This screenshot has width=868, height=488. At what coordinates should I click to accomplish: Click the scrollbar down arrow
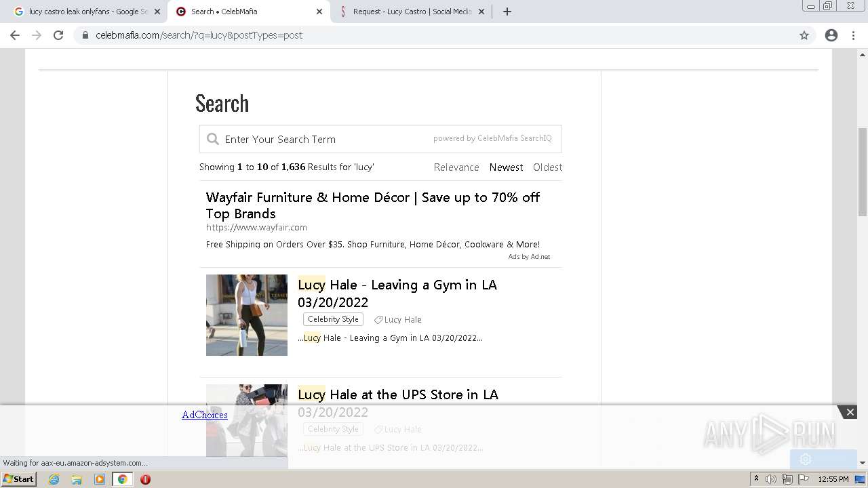pyautogui.click(x=863, y=463)
